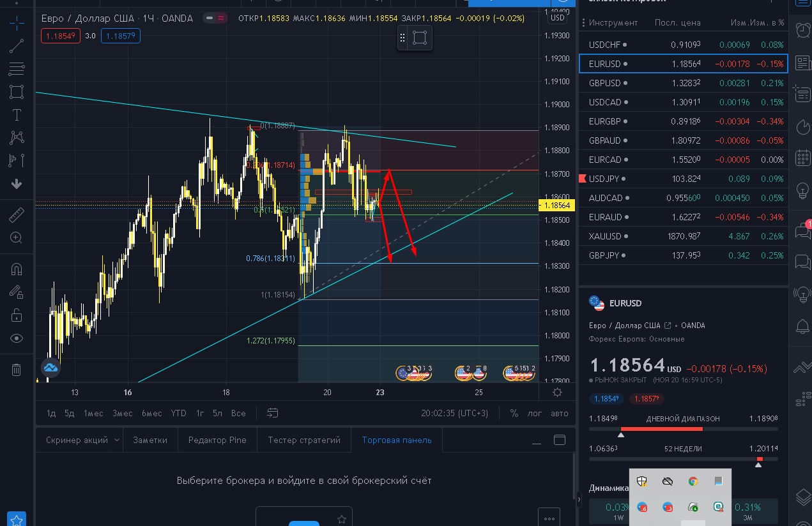
Task: Toggle logarithmic scale лог
Action: pyautogui.click(x=535, y=413)
